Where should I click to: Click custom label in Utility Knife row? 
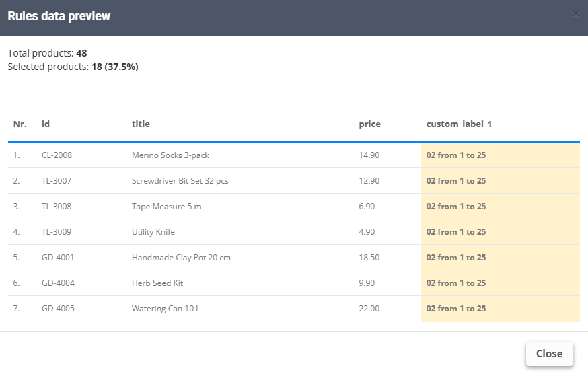tap(456, 232)
